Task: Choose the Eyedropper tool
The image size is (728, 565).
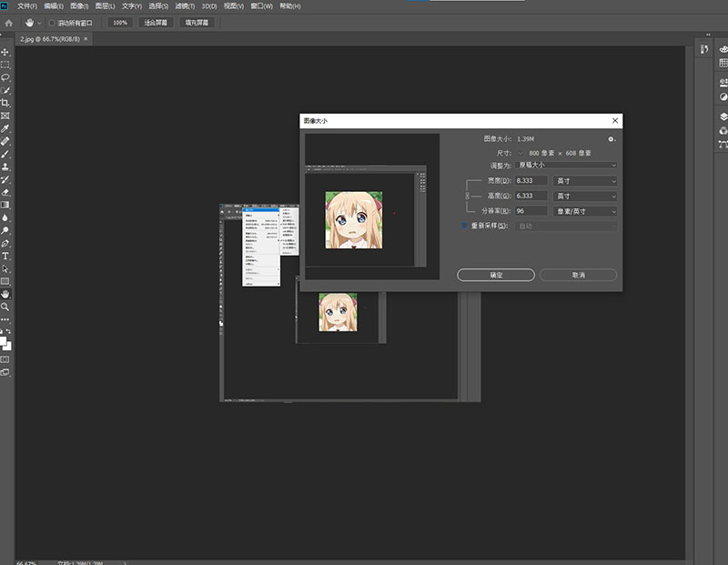Action: (x=5, y=129)
